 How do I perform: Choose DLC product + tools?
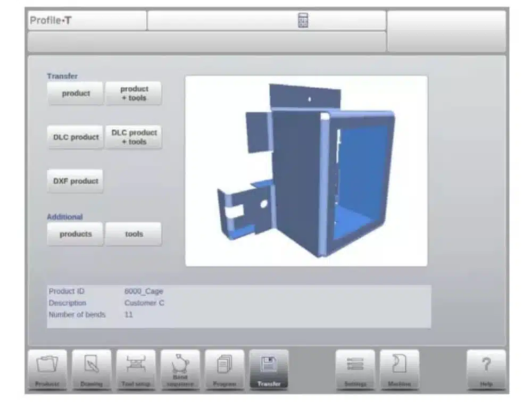[134, 137]
